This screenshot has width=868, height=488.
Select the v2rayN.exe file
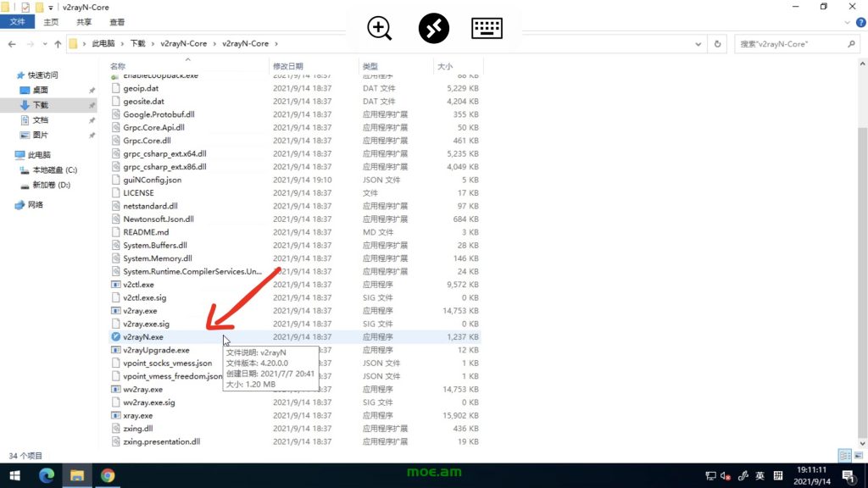tap(143, 337)
